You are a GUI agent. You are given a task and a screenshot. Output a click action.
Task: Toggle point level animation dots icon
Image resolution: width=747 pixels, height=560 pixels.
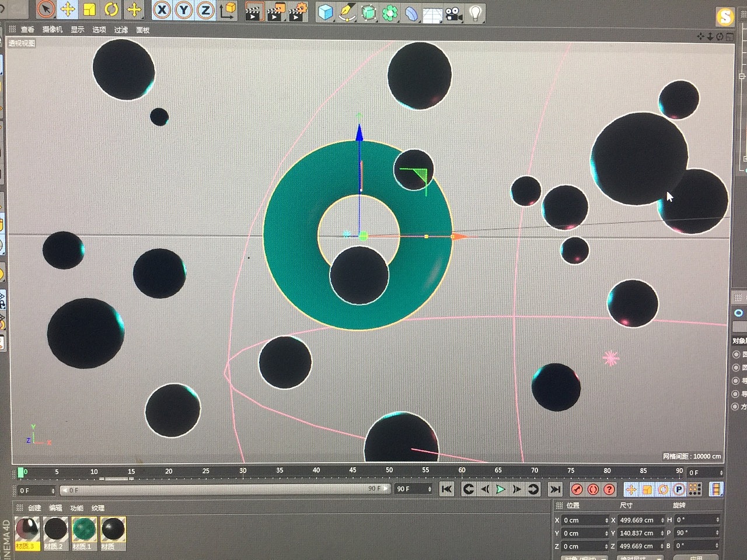694,489
